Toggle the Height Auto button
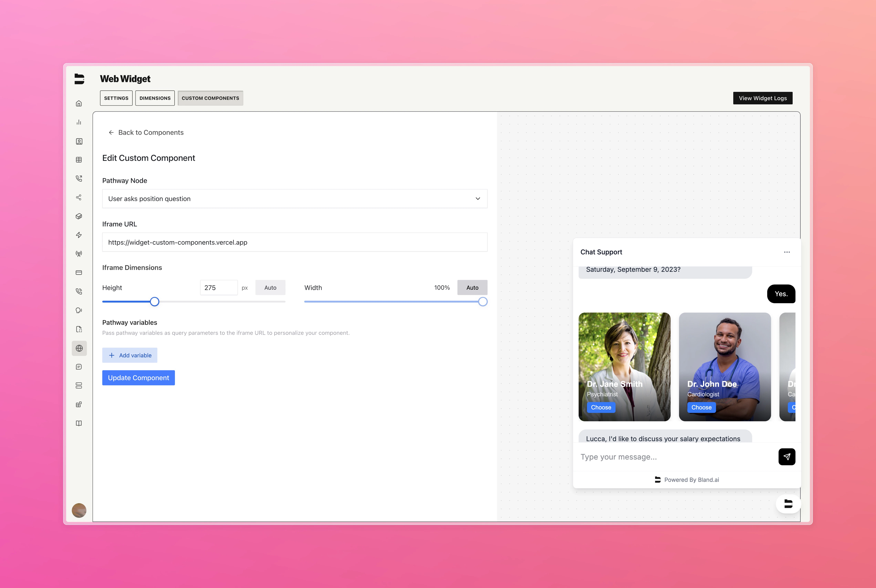Viewport: 876px width, 588px height. tap(270, 288)
